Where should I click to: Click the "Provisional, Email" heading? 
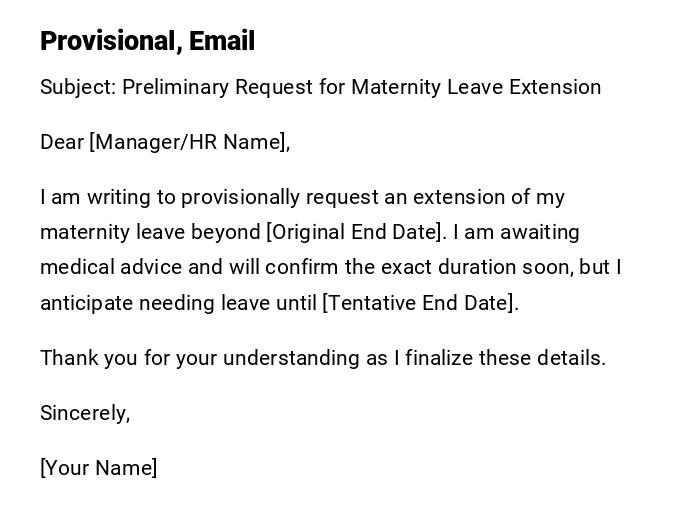point(147,41)
